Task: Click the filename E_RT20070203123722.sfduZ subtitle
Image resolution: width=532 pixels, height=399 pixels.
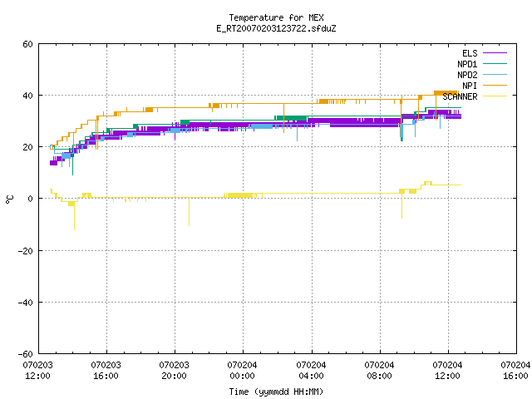Action: (276, 28)
